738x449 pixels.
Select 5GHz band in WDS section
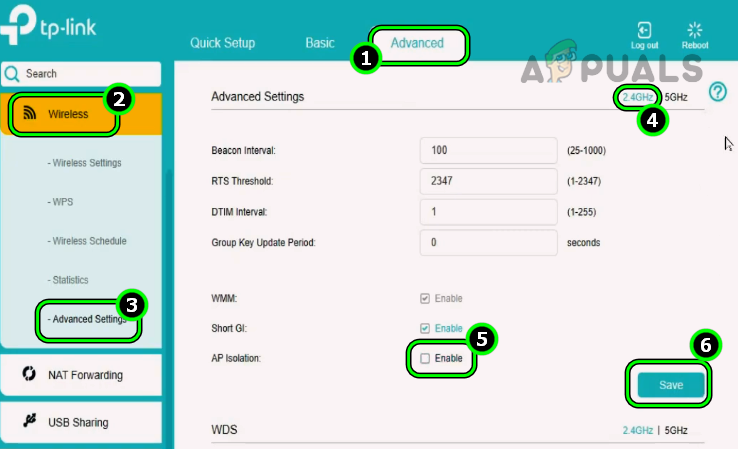point(676,430)
